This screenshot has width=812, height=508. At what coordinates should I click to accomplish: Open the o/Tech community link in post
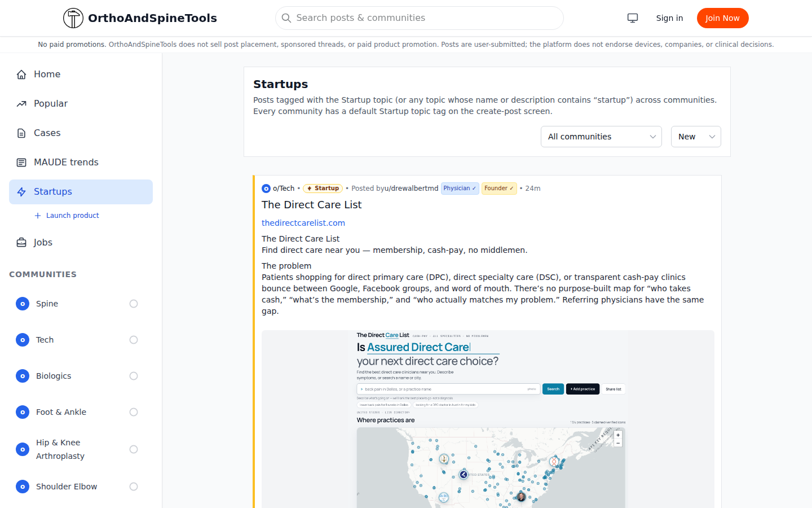click(284, 189)
